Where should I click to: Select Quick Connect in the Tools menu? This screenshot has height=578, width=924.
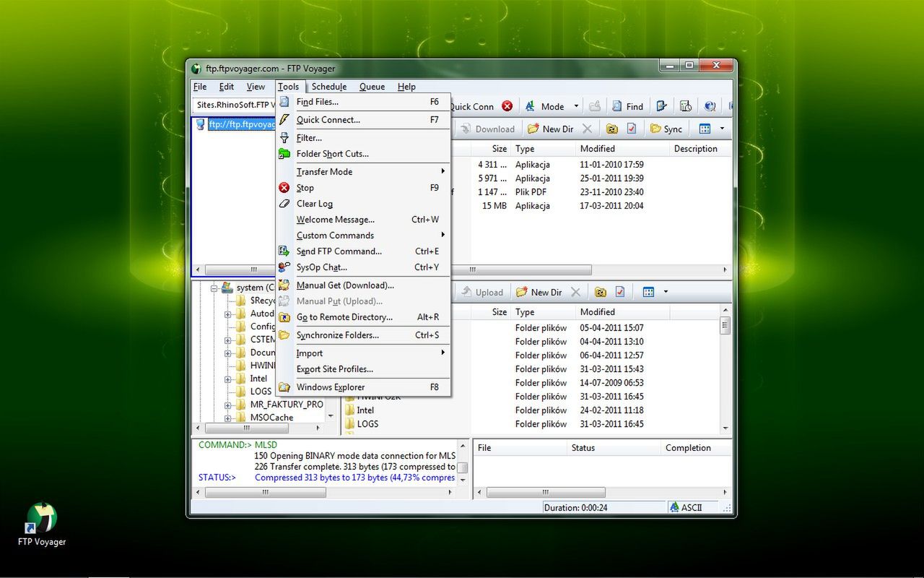(363, 120)
